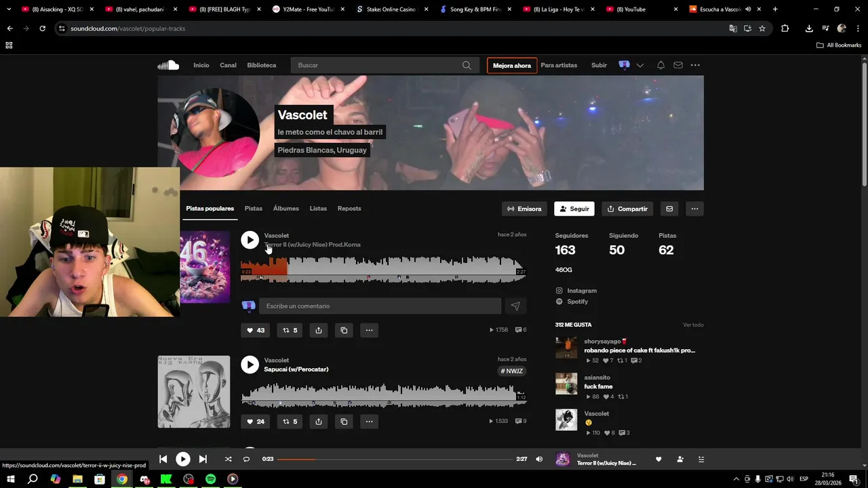Reload the page in Chrome
The width and height of the screenshot is (868, 488).
point(42,28)
